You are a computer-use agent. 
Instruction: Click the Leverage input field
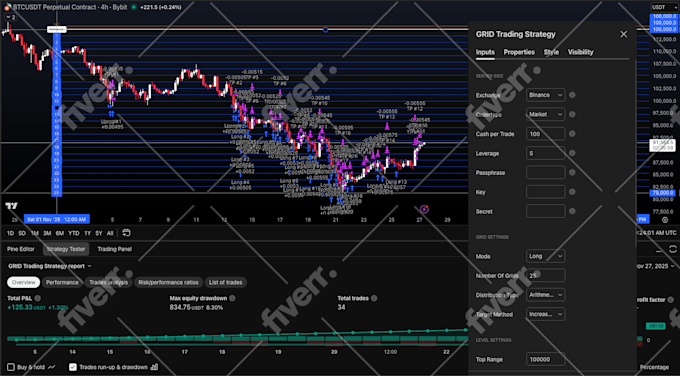(x=546, y=154)
